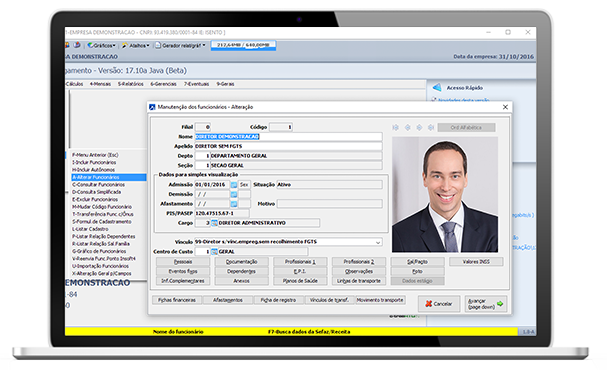
Task: Go to first employee record arrow
Action: pos(395,127)
